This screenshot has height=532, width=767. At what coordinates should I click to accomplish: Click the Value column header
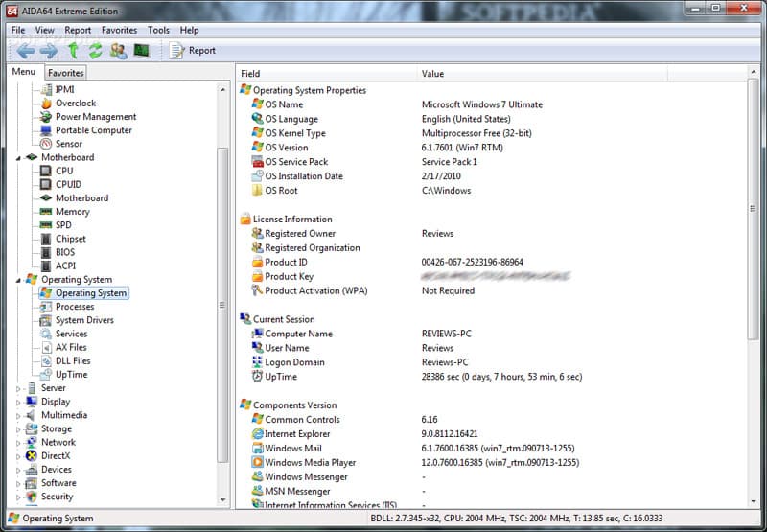(432, 74)
